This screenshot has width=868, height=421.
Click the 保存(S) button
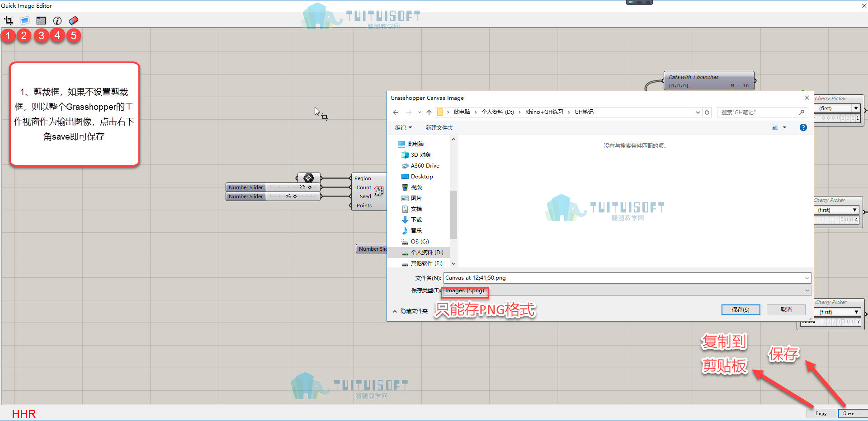741,310
